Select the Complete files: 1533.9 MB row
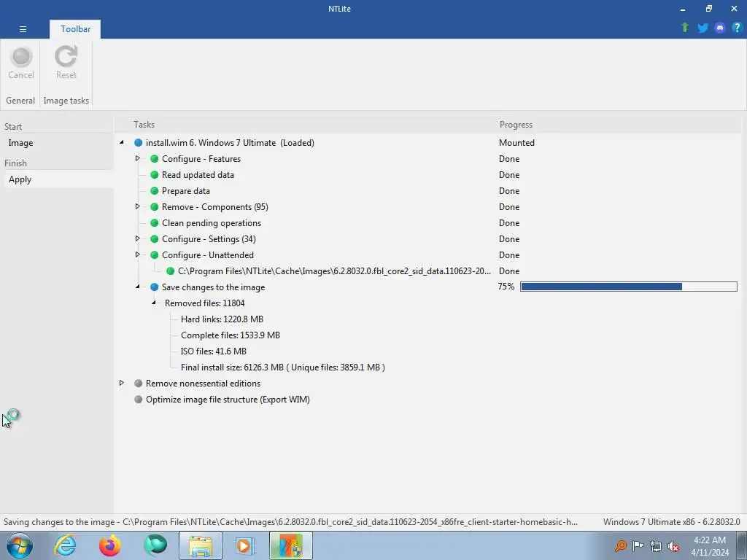Viewport: 747px width, 560px height. tap(230, 335)
